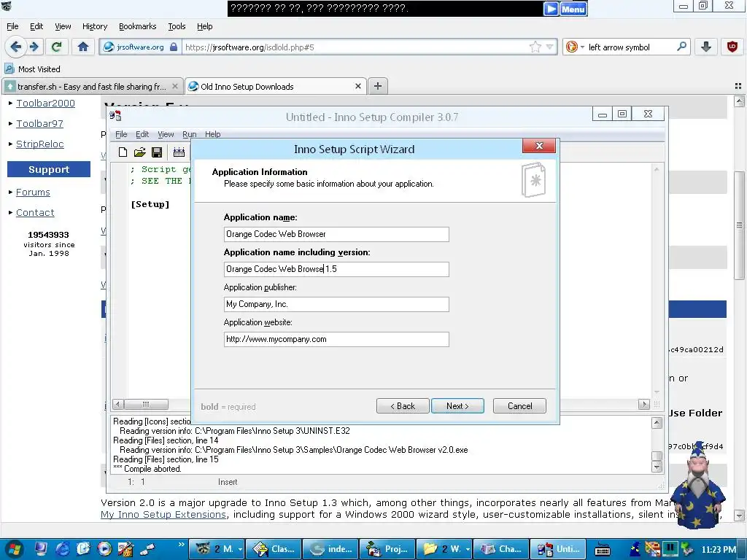Click the Most Visited bookmark icon

pyautogui.click(x=9, y=69)
